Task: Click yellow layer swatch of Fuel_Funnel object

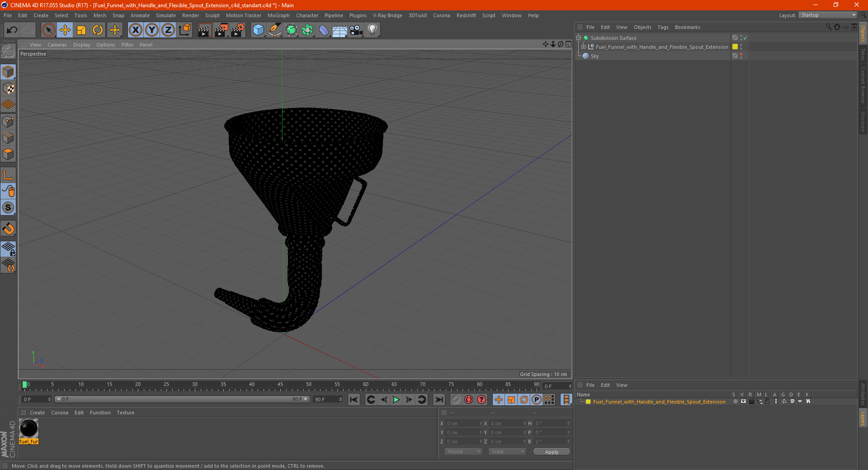Action: coord(735,47)
